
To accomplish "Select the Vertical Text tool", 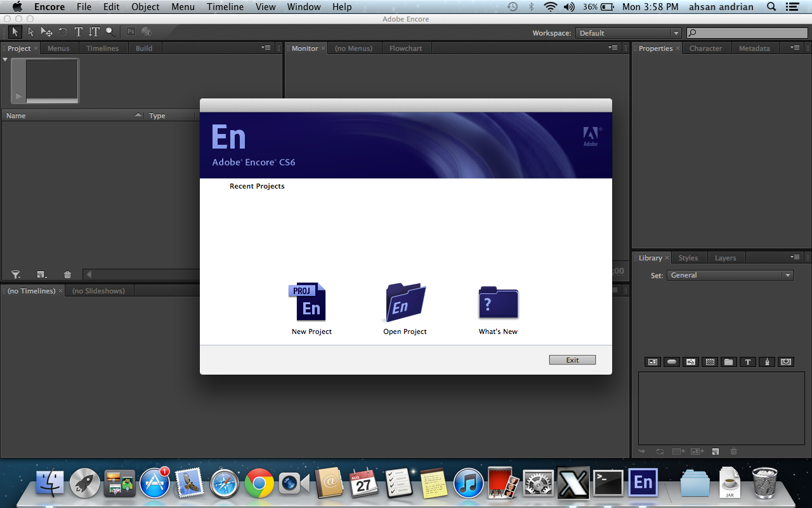I will click(x=94, y=32).
